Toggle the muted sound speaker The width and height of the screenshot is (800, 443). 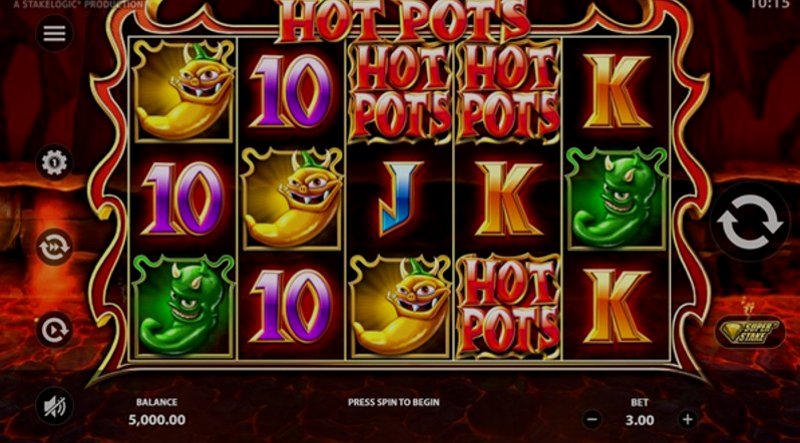54,406
